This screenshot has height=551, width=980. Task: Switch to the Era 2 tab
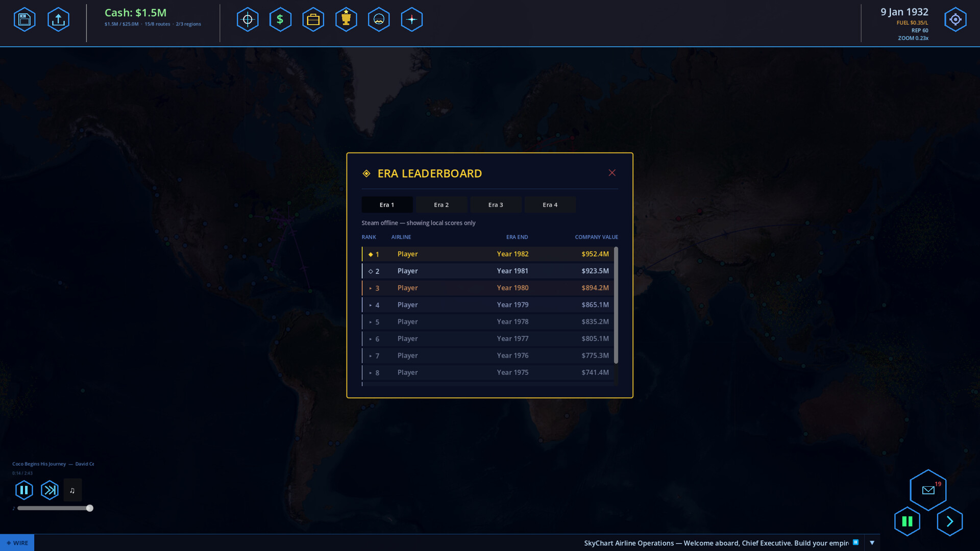tap(441, 205)
